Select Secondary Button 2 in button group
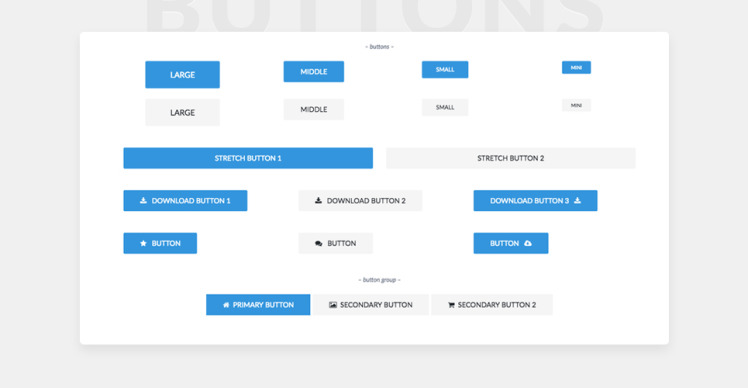The height and width of the screenshot is (388, 748). coord(492,304)
